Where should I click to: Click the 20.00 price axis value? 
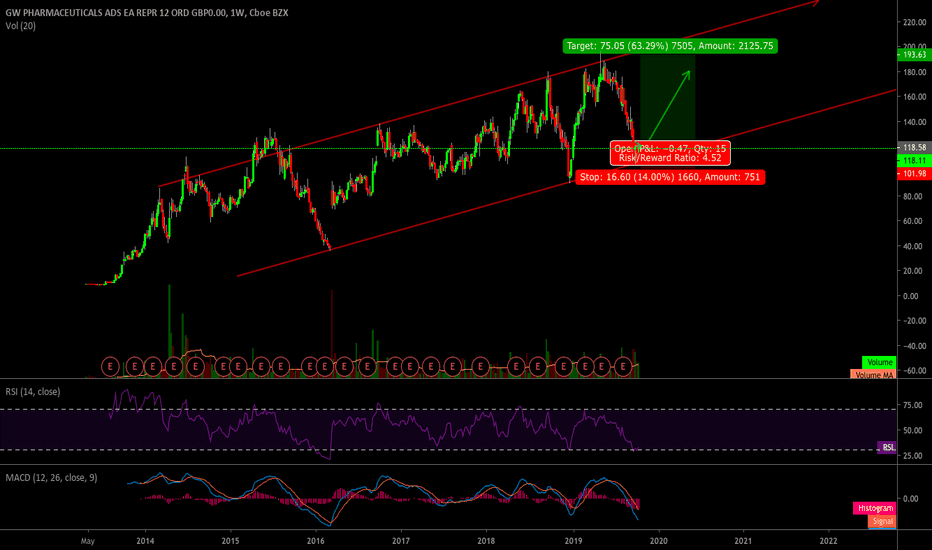(914, 271)
